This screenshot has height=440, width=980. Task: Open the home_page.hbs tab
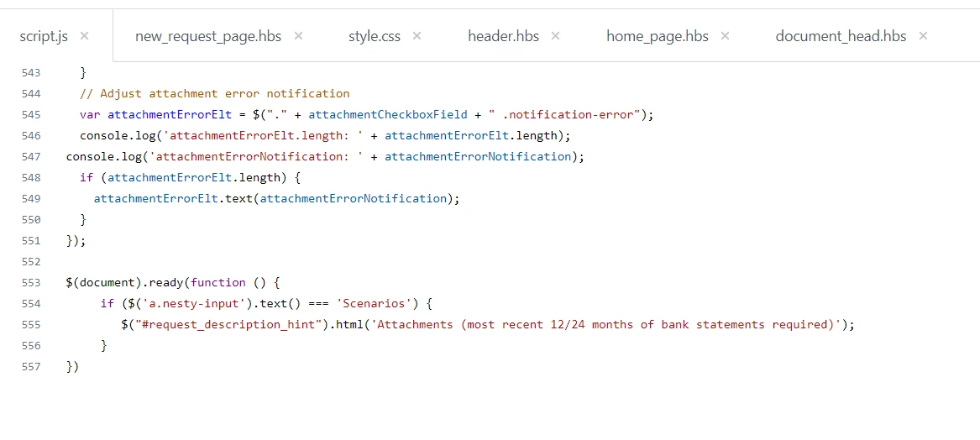pos(658,36)
